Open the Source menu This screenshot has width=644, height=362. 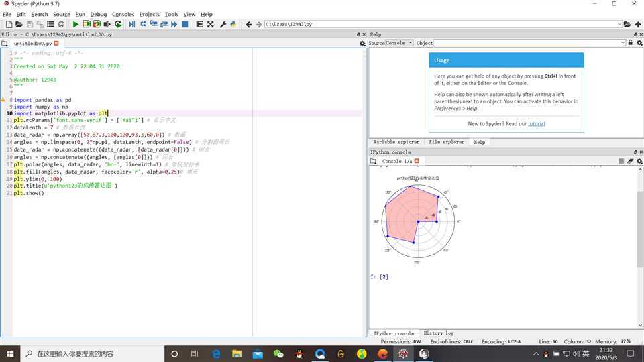tap(62, 14)
